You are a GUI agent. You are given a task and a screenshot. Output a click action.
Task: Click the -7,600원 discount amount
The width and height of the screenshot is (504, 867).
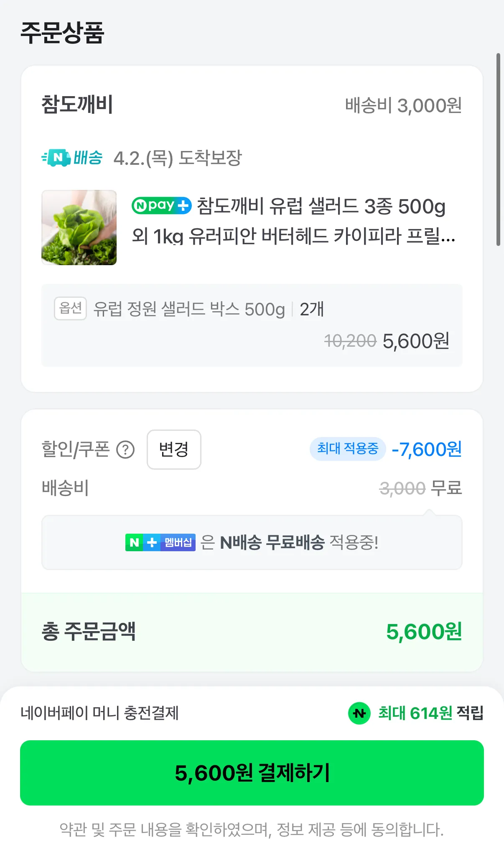(426, 449)
